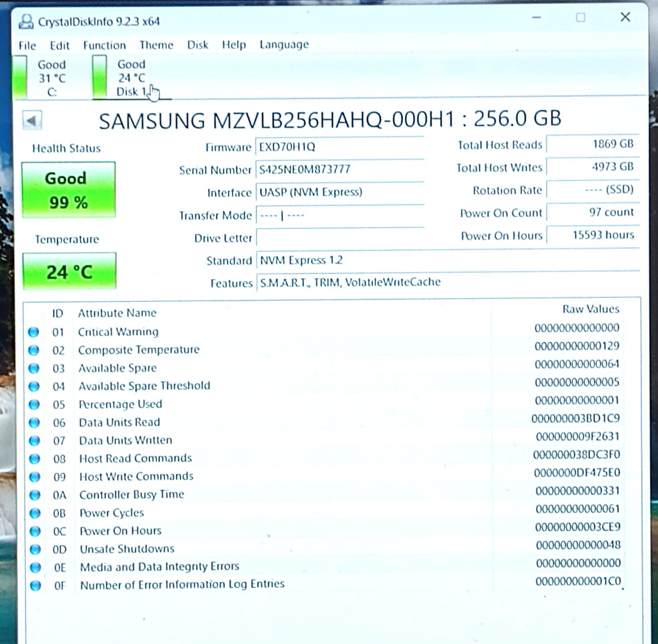Viewport: 658px width, 644px height.
Task: Click the status dot for Critical Warning
Action: 34,332
